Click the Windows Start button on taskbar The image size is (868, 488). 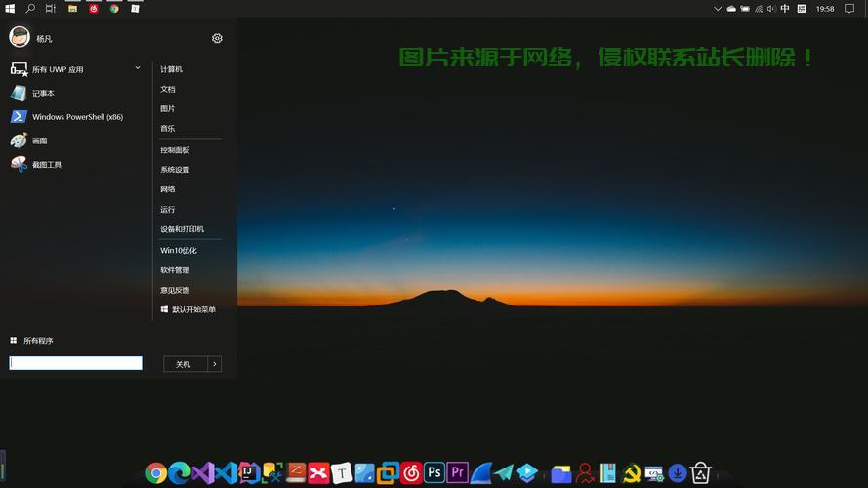coord(10,9)
